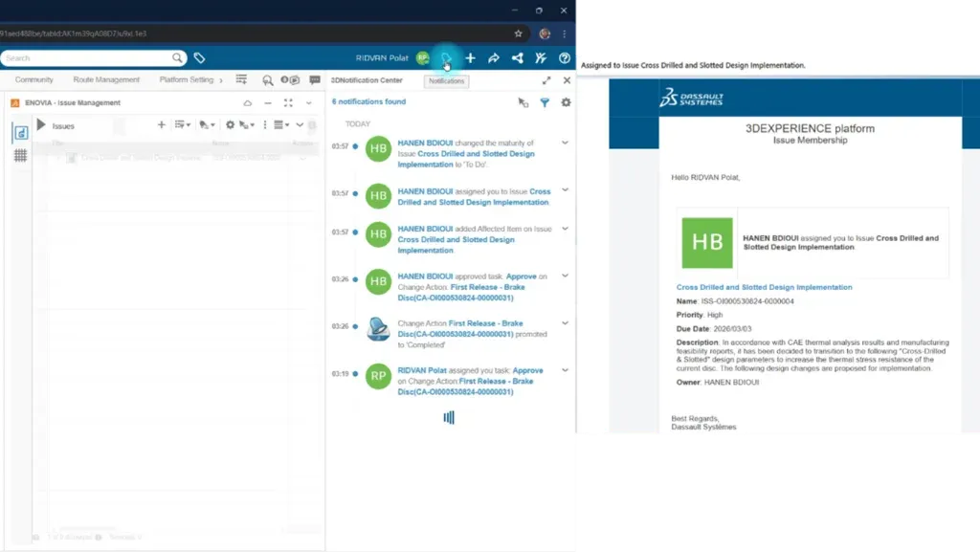Expand the assigned you to Issue notification chevron
980x552 pixels.
tap(565, 189)
